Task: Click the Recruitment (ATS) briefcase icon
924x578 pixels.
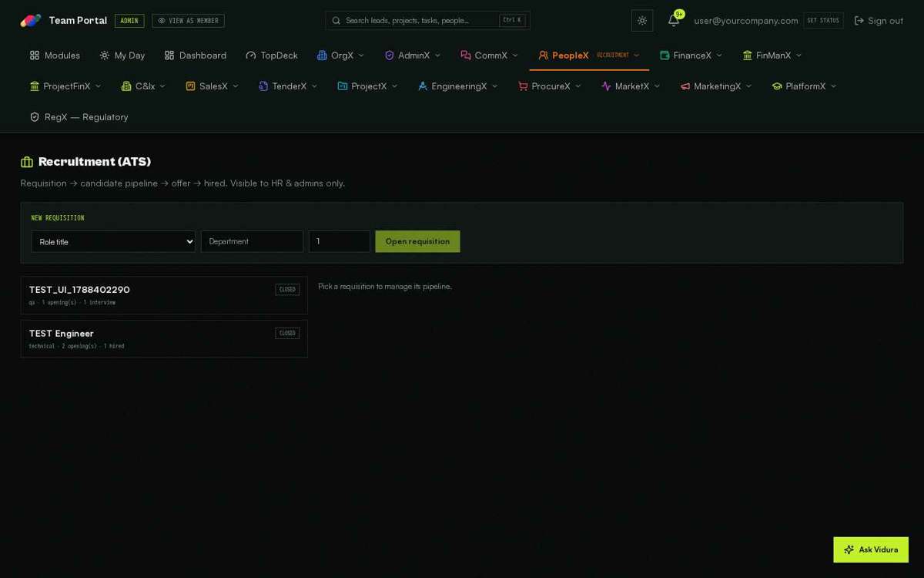Action: coord(27,162)
